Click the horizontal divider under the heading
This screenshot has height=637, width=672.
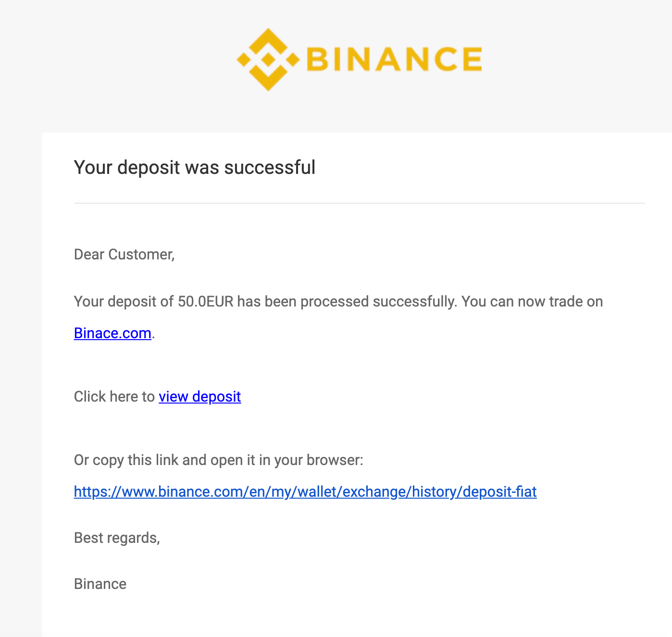pyautogui.click(x=359, y=203)
